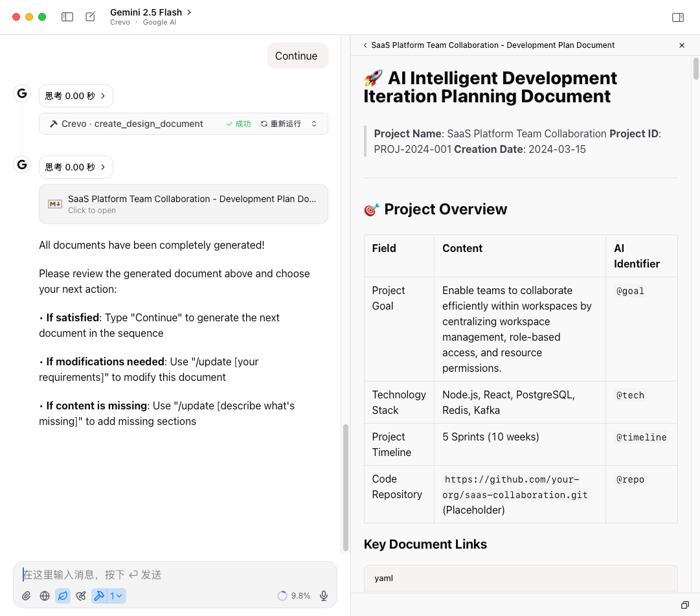Close the development plan document panel
Screen dimensions: 700x616
(681, 45)
